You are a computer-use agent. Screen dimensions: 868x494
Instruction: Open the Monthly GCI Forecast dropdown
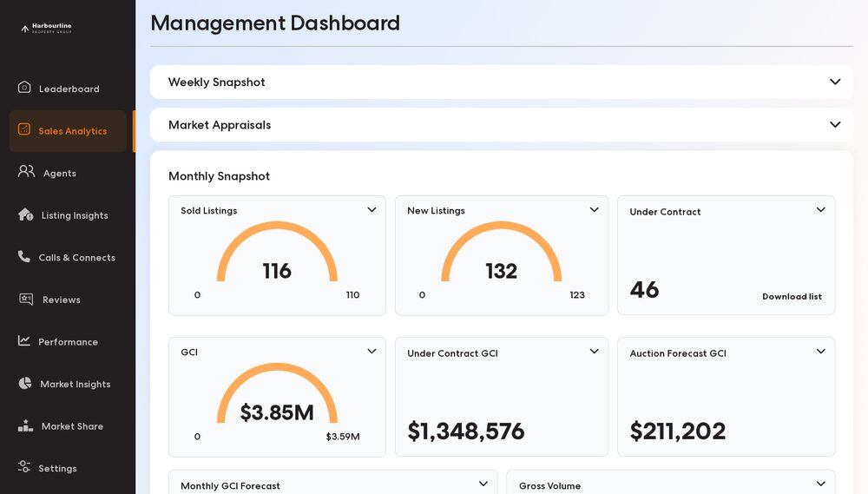pos(483,484)
